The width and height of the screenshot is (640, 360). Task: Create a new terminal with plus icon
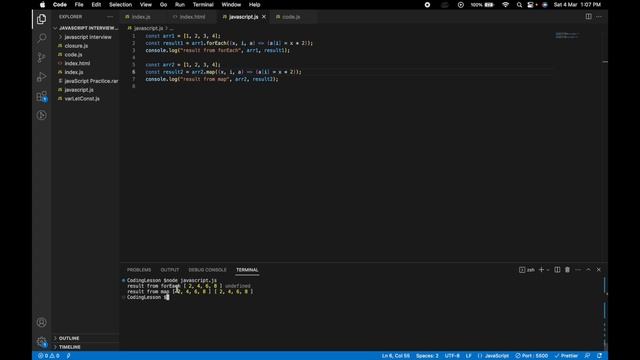coord(541,270)
